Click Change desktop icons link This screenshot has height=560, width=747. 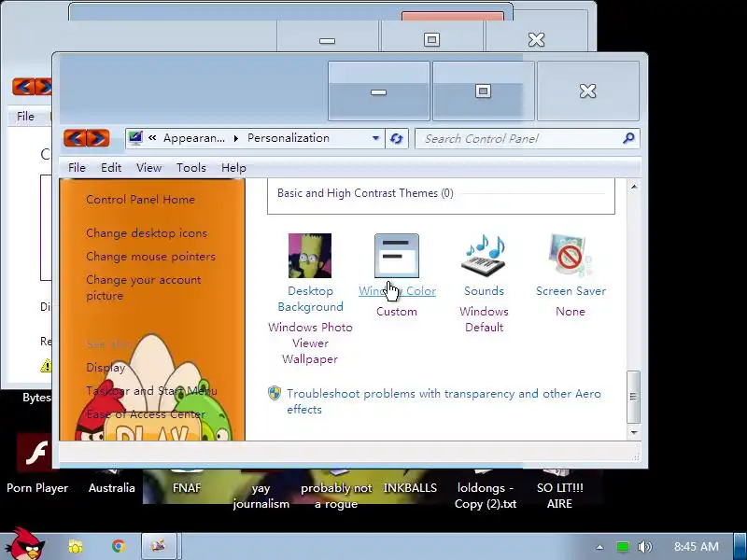click(147, 233)
